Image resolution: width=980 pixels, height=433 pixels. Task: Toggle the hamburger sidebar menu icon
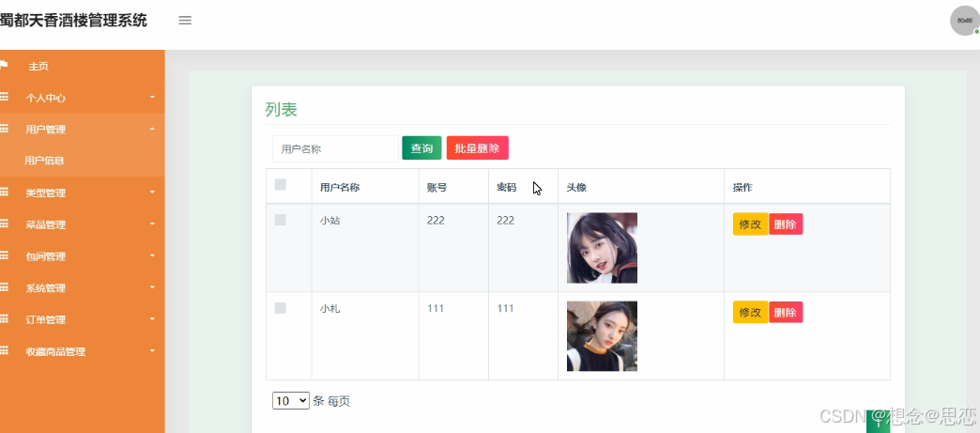[185, 20]
